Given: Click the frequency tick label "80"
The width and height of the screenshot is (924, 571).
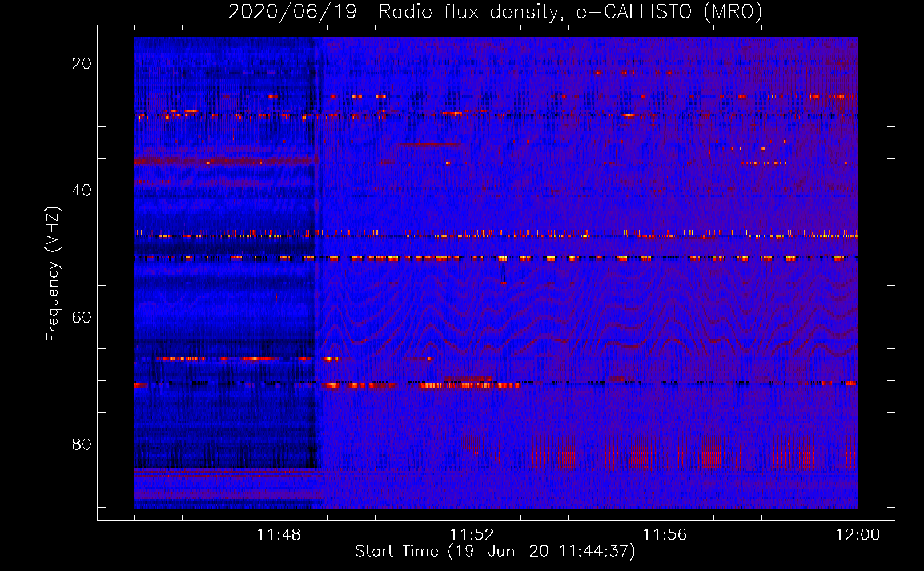Looking at the screenshot, I should pyautogui.click(x=82, y=444).
